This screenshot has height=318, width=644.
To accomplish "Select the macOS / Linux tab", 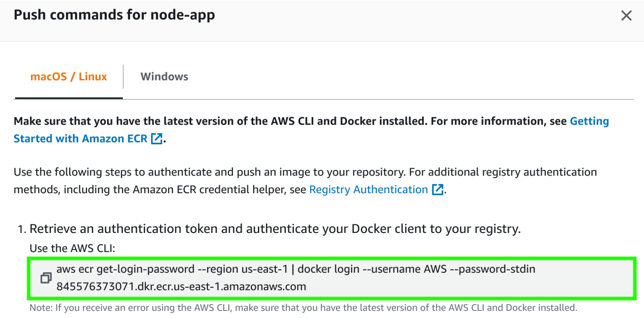I will pyautogui.click(x=68, y=76).
